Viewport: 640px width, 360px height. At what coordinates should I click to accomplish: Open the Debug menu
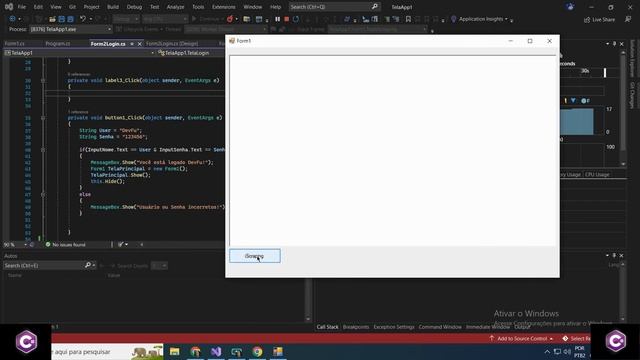click(x=134, y=7)
